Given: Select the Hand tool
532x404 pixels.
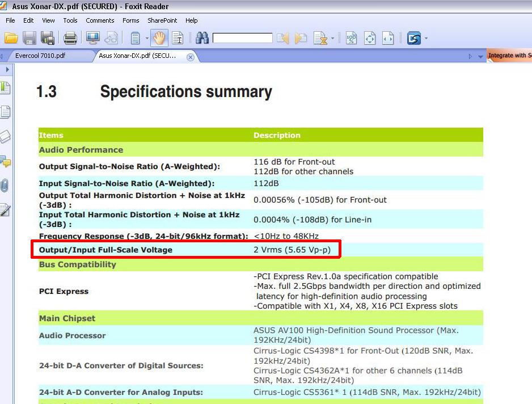Looking at the screenshot, I should (x=159, y=39).
